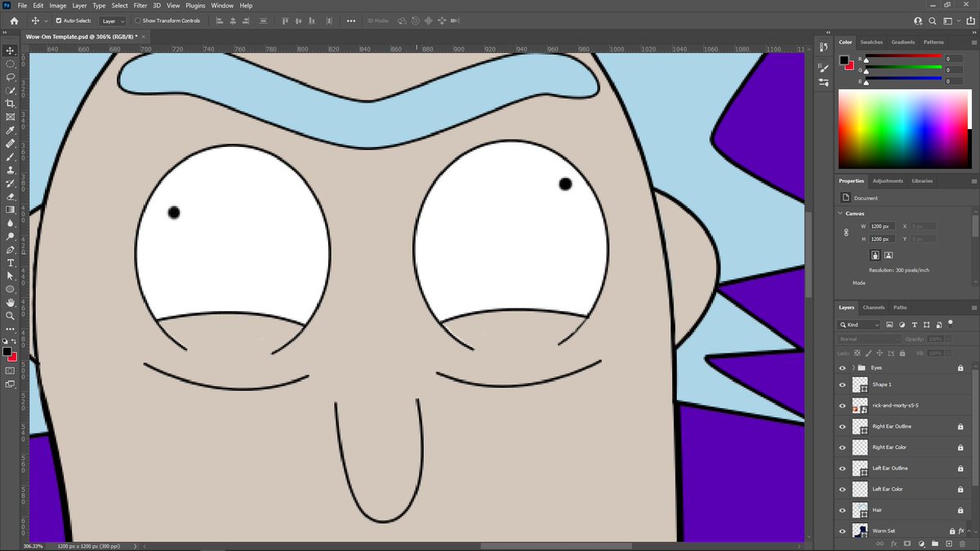Switch to the Channels tab
This screenshot has height=551, width=980.
(x=874, y=308)
